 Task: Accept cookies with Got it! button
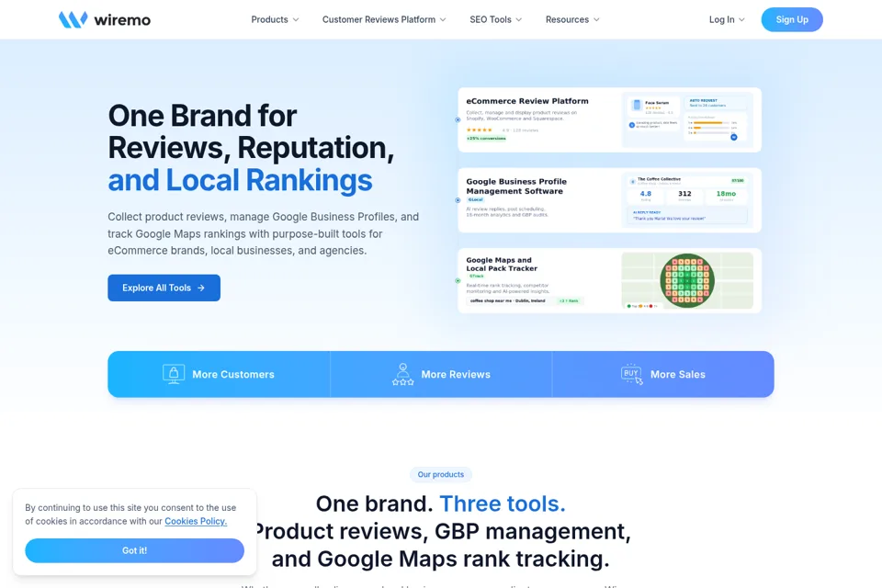click(x=134, y=550)
